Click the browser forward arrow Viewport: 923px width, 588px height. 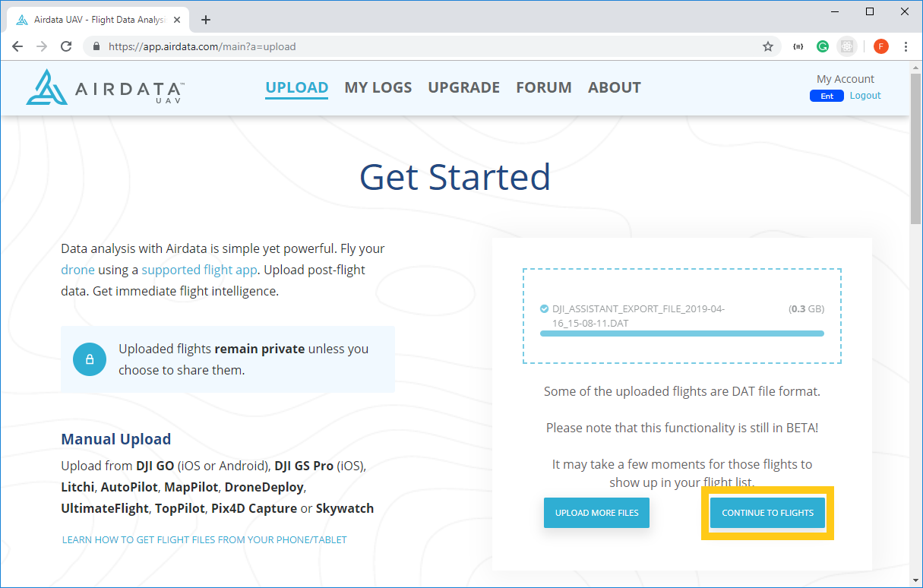point(42,46)
